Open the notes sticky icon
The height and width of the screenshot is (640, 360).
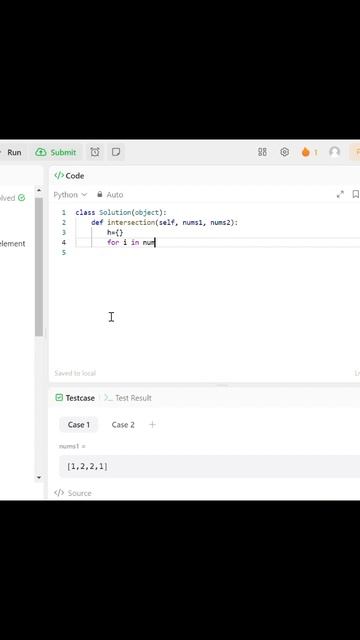click(x=116, y=152)
